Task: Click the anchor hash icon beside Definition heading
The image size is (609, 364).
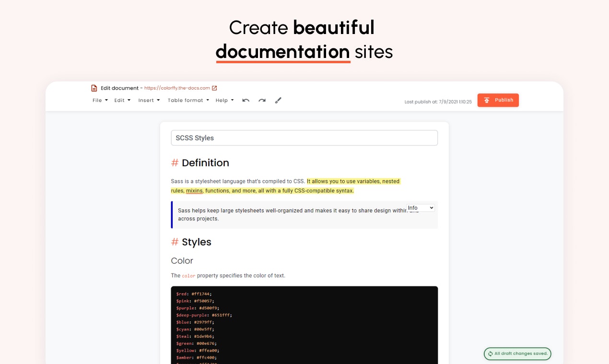Action: 175,163
